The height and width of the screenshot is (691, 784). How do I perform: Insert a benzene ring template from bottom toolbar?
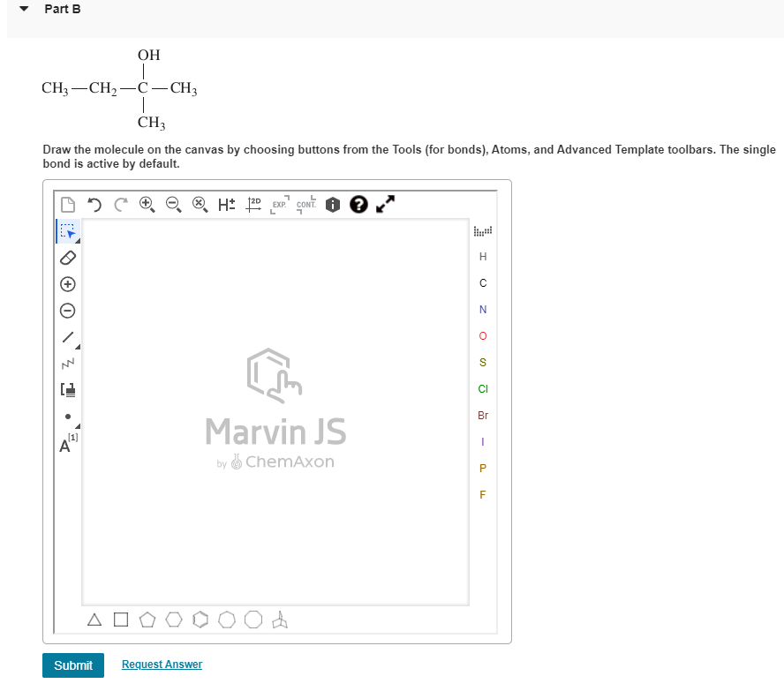point(200,620)
